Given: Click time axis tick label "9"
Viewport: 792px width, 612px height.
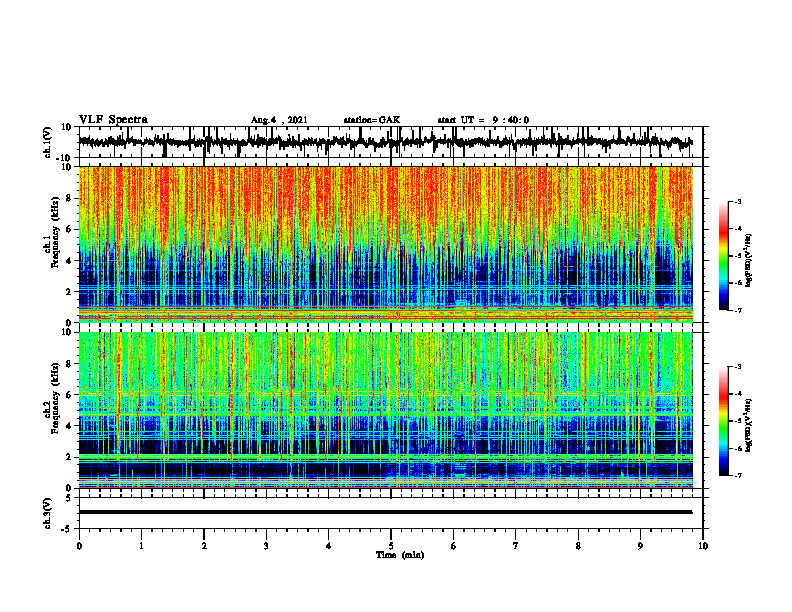Looking at the screenshot, I should tap(640, 546).
